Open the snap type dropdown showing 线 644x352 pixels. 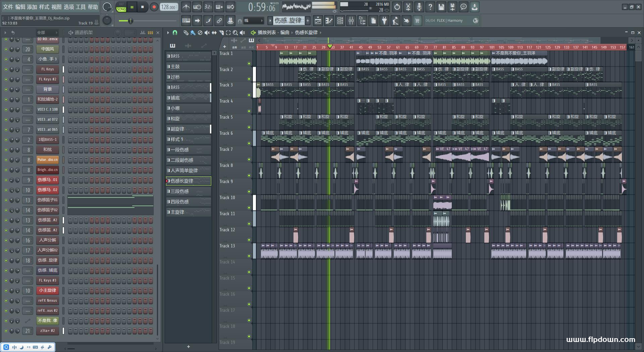[253, 21]
